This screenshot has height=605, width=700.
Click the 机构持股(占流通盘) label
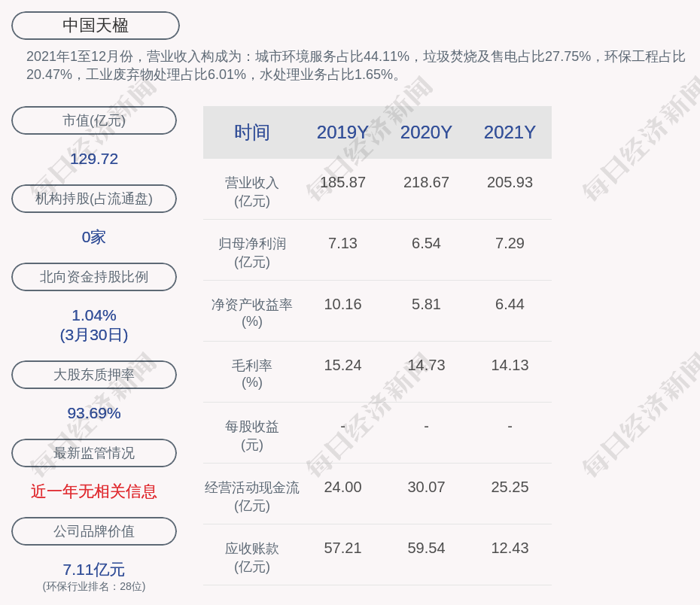[94, 199]
